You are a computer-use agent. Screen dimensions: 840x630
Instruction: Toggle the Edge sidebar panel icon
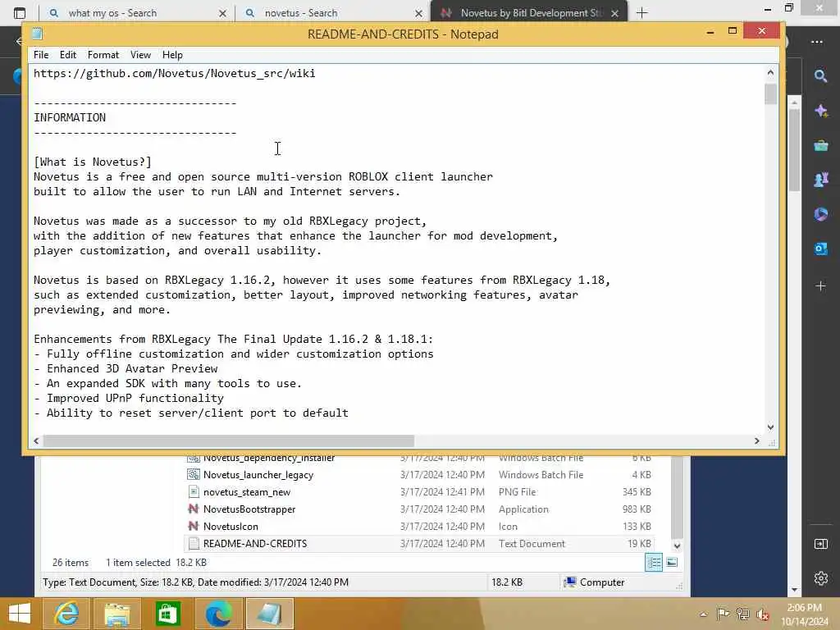820,545
